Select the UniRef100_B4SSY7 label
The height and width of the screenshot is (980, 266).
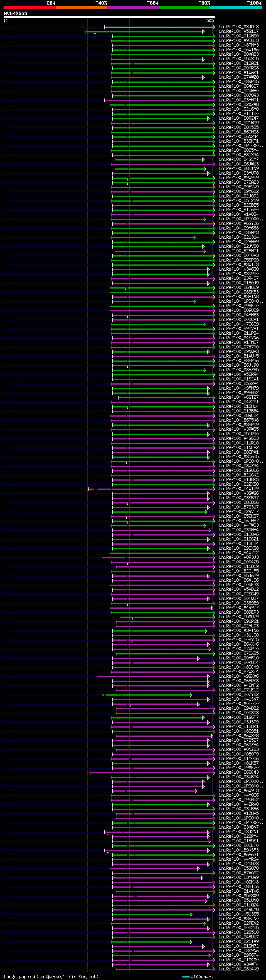(x=239, y=160)
